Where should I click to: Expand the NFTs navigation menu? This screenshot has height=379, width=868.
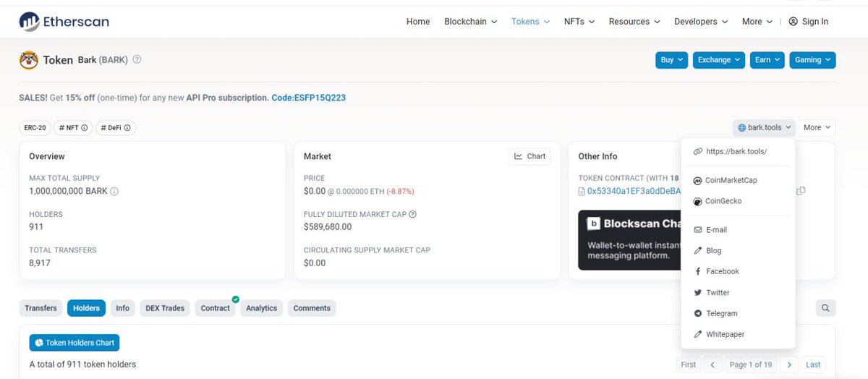[579, 22]
